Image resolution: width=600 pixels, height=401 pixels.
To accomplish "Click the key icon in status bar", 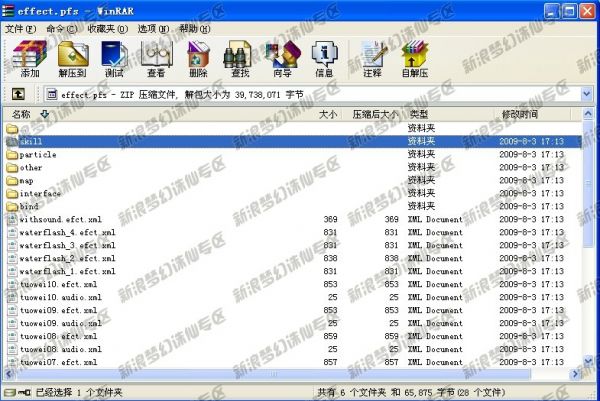I will coord(24,393).
